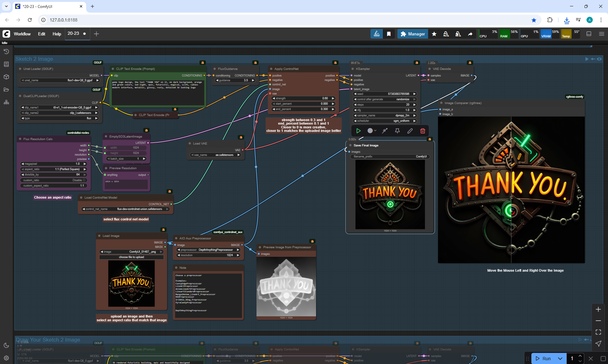The width and height of the screenshot is (608, 364).
Task: Open the node library sidebar icon
Action: (6, 64)
